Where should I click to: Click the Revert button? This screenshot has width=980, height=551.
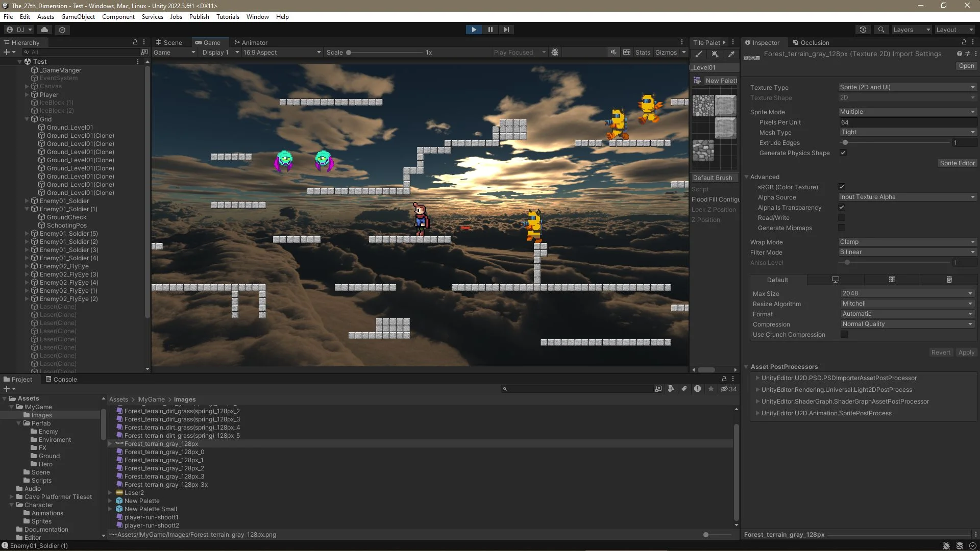940,353
